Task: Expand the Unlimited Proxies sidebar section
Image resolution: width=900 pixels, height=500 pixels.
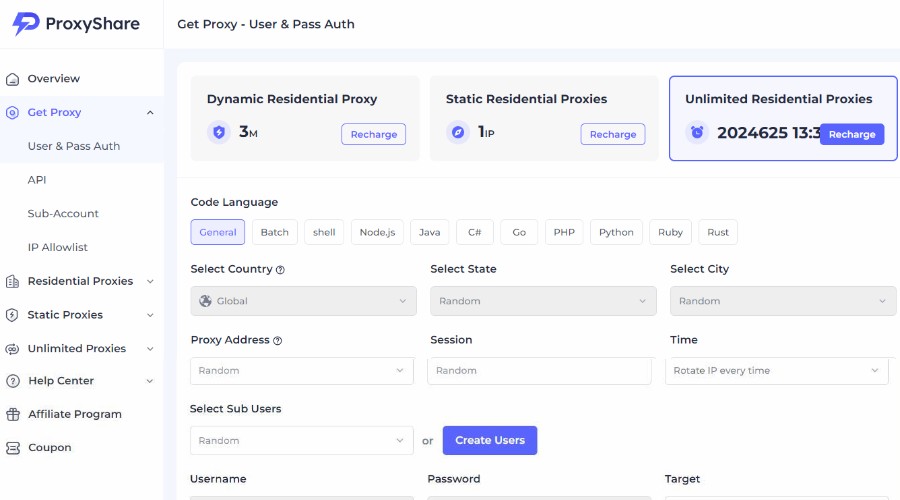Action: [x=150, y=348]
